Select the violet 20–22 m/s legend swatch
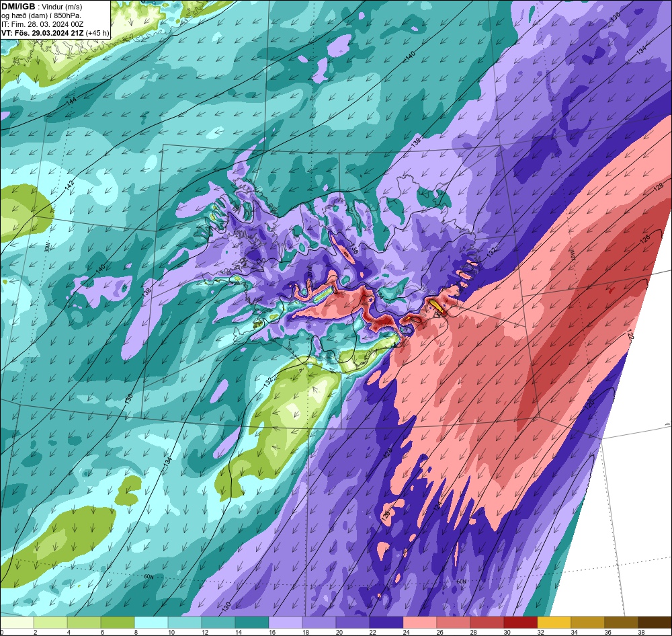Image resolution: width=672 pixels, height=636 pixels. click(x=352, y=623)
